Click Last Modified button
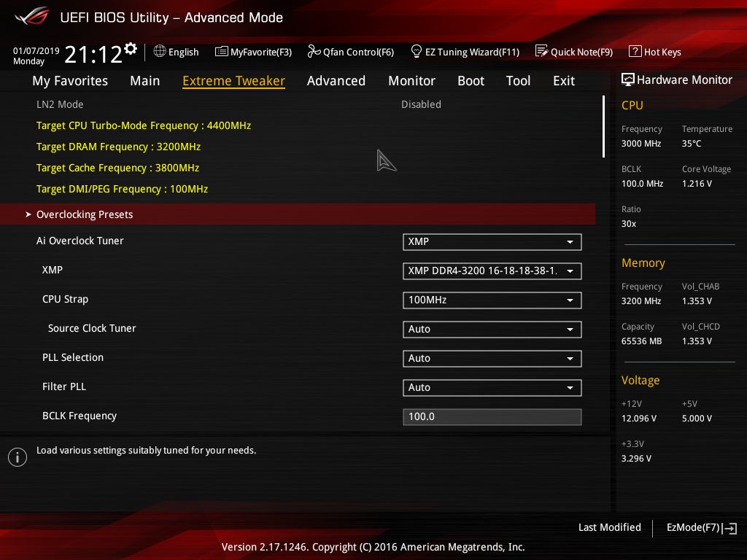Viewport: 747px width, 560px height. click(609, 528)
